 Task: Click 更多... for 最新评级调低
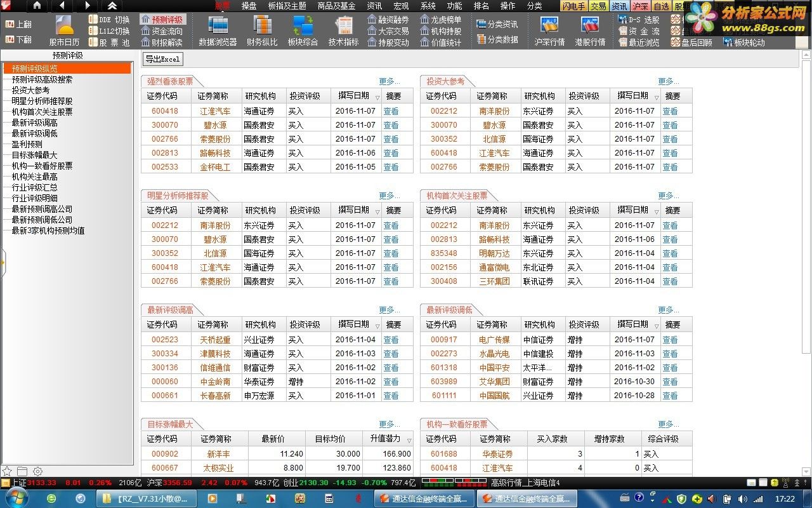[669, 310]
